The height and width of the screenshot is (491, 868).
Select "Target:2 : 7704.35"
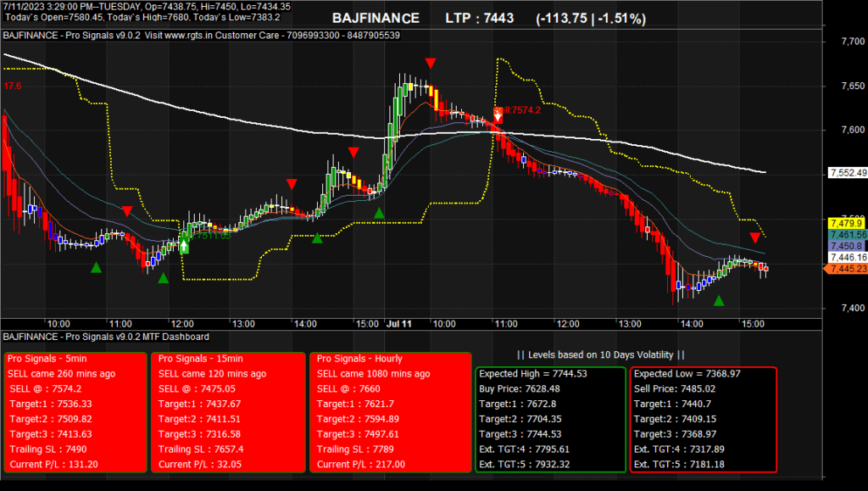pos(520,419)
